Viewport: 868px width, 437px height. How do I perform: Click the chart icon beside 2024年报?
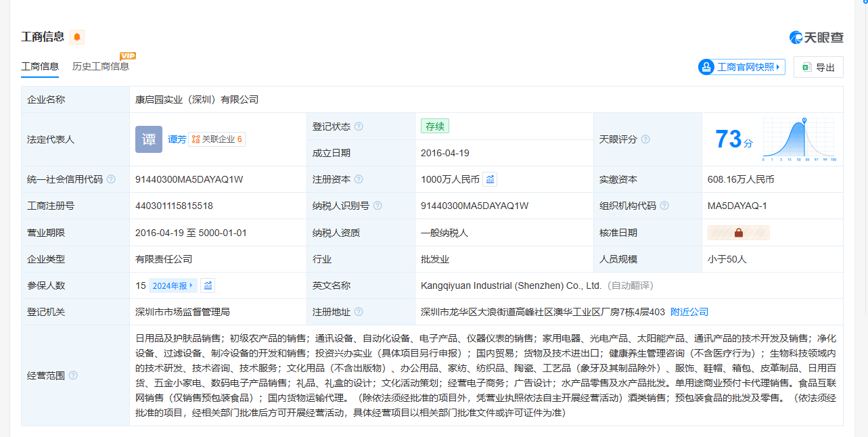(x=208, y=285)
